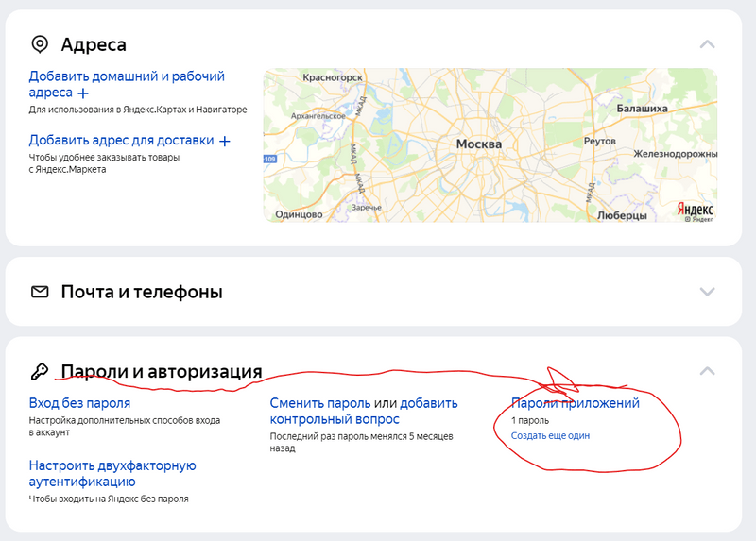Click Создать еще один under app passwords
This screenshot has width=756, height=541.
point(550,435)
